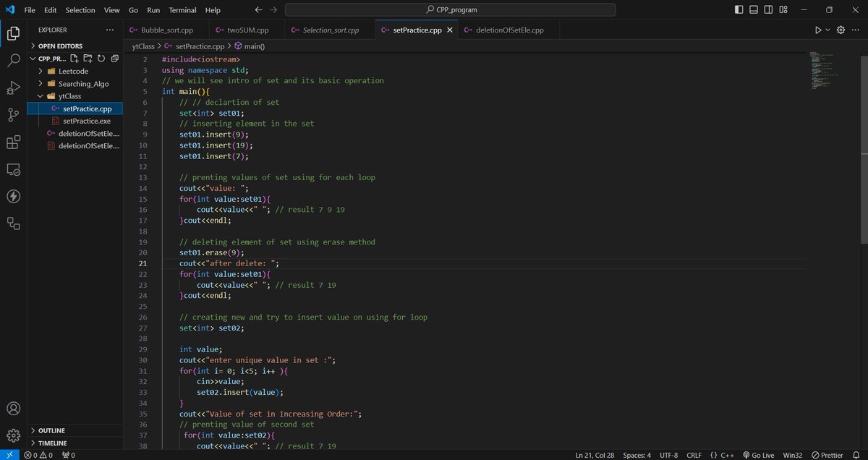Click the CPP_program command center search box
868x460 pixels.
pos(451,10)
